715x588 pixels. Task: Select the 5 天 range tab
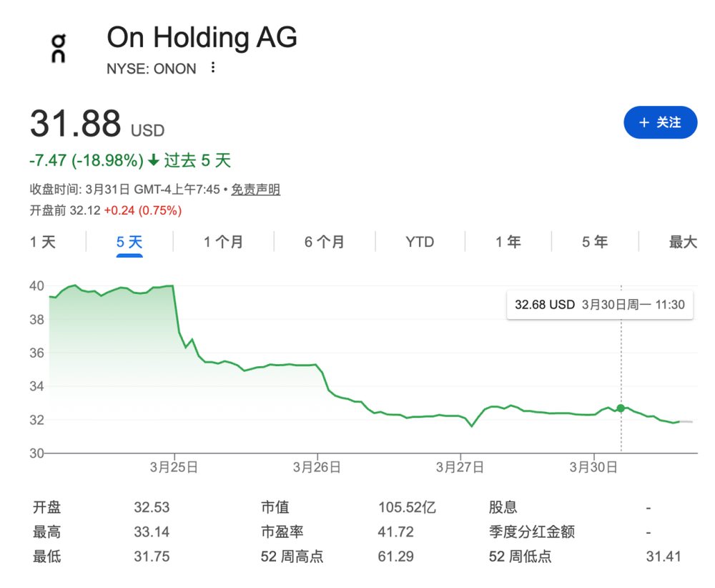[129, 242]
